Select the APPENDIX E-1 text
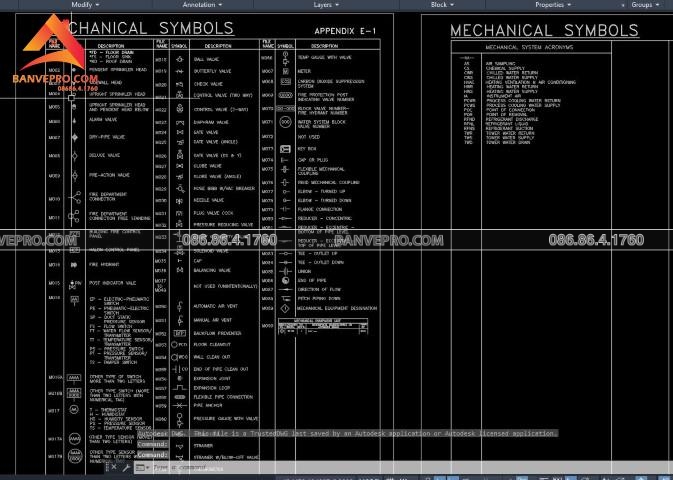This screenshot has width=673, height=480. pyautogui.click(x=345, y=31)
